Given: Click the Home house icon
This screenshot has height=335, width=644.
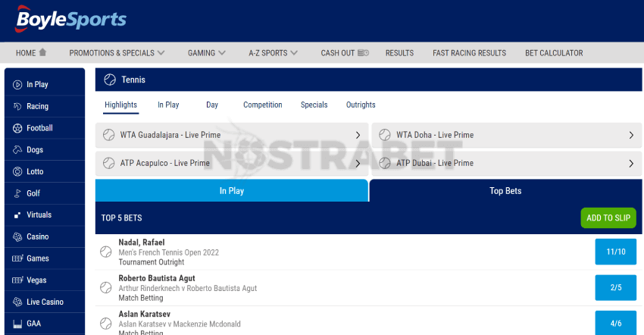Looking at the screenshot, I should pyautogui.click(x=42, y=52).
